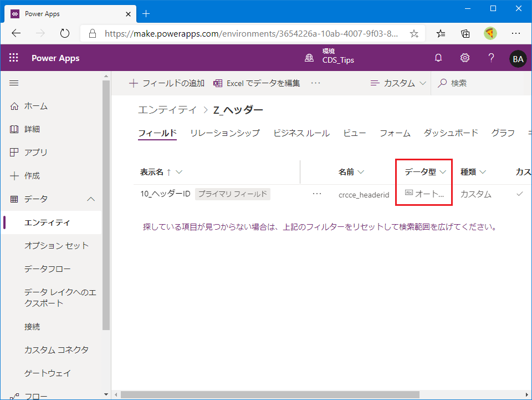Click the plus icon for フィールドの追加
The image size is (532, 400).
(x=134, y=83)
